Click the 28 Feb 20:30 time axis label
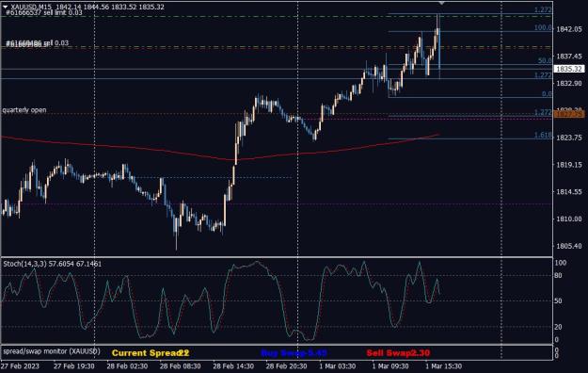The width and height of the screenshot is (588, 373). point(287,365)
